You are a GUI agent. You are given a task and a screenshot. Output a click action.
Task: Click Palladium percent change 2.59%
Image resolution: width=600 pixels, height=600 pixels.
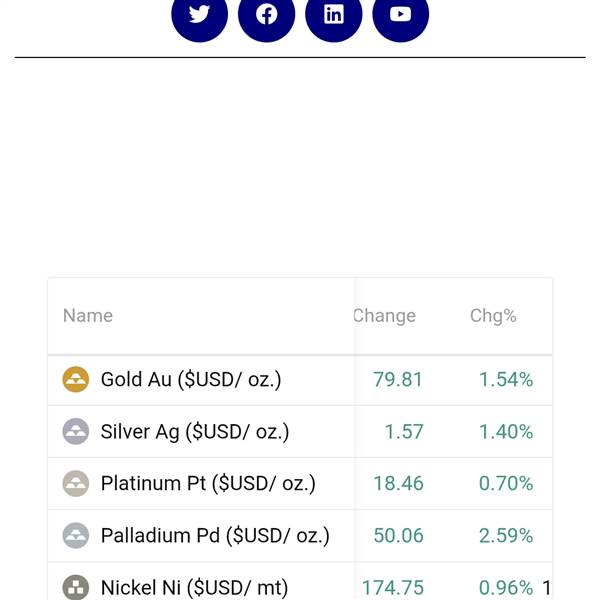pos(506,536)
